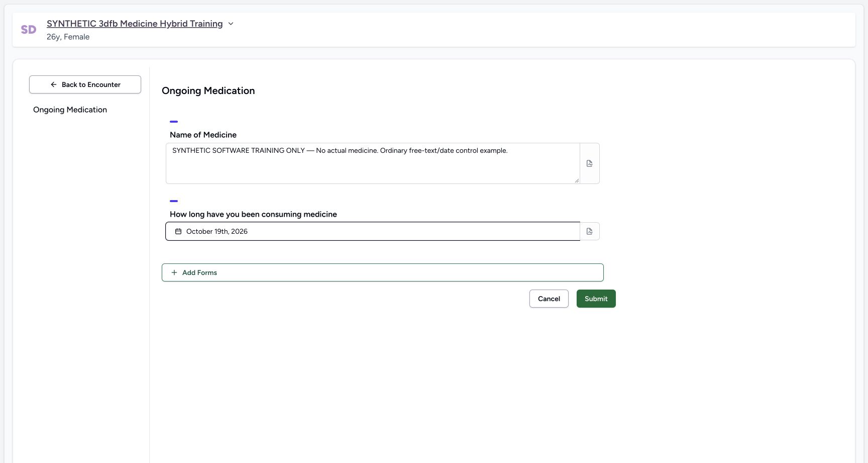Select Ongoing Medication in the left sidebar
This screenshot has height=463, width=868.
coord(70,110)
